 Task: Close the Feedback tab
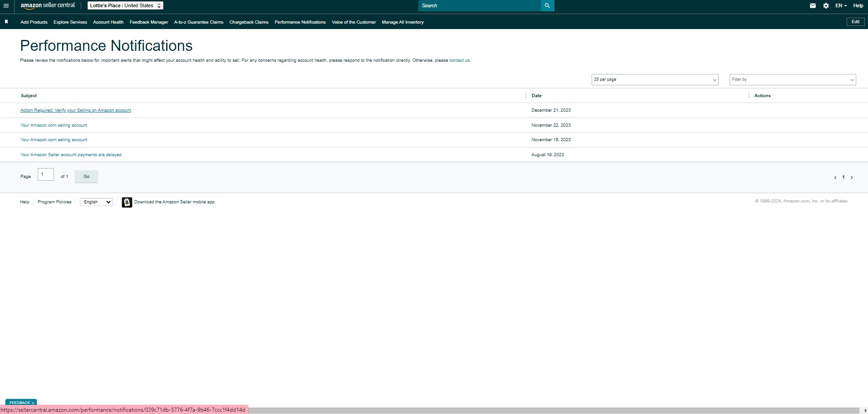tap(33, 403)
